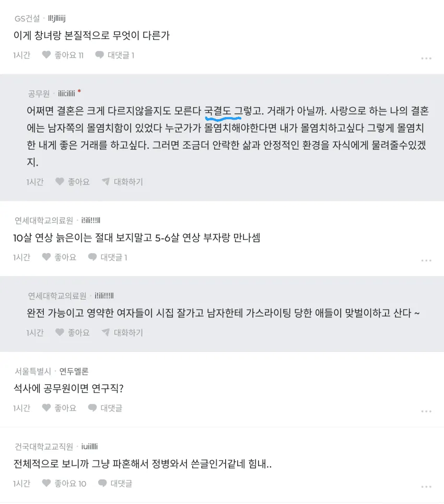Screen dimensions: 444x504
Task: Open the 연두멜론 user profile
Action: 74,371
